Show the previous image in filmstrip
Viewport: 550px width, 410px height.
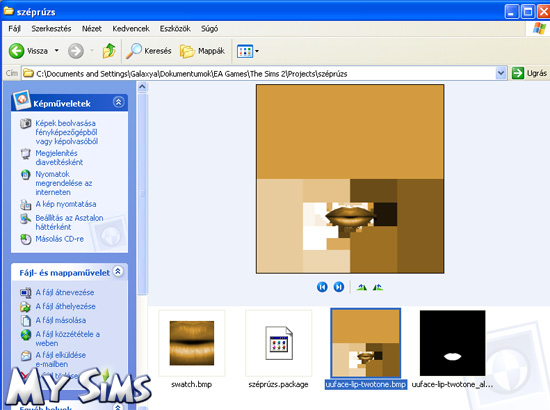[322, 287]
